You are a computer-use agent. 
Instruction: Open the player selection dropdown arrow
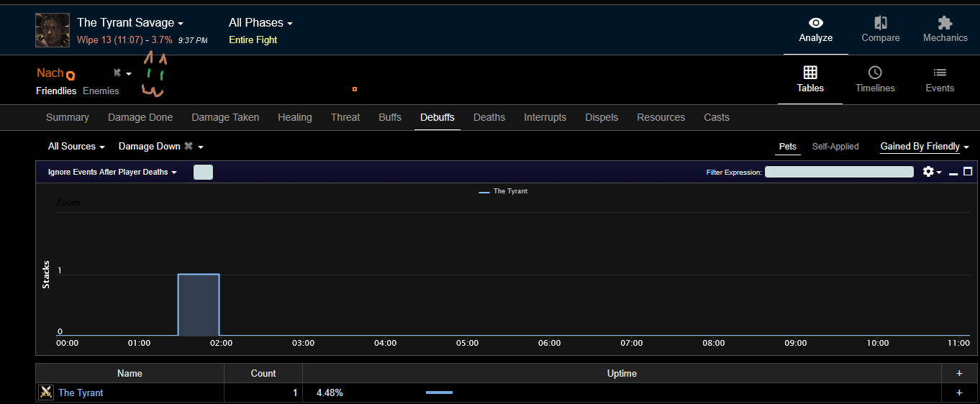tap(129, 73)
